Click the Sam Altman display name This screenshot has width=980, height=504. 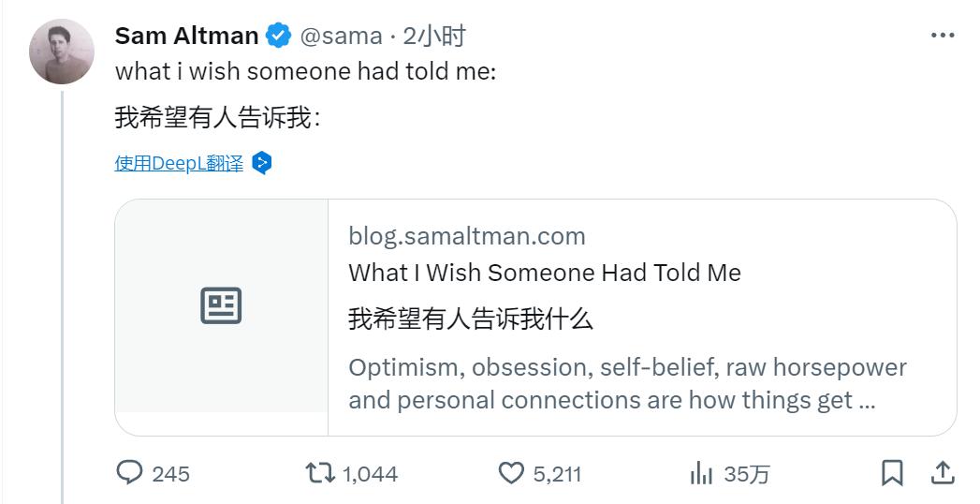(186, 36)
